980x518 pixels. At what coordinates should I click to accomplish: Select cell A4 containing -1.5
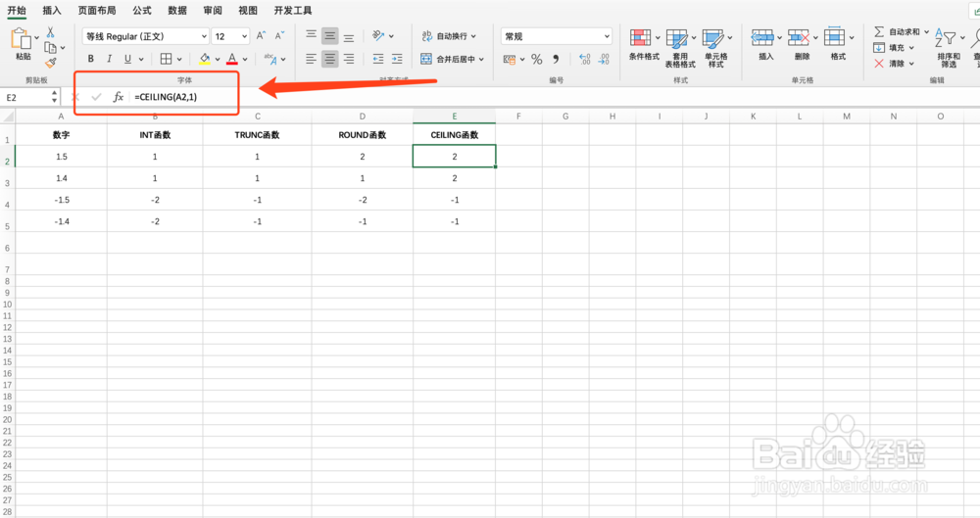coord(61,200)
